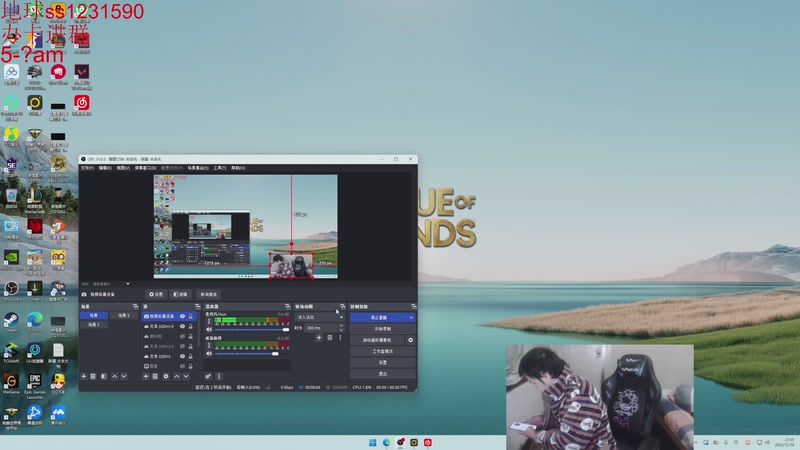Increase transition duration with stepper arrow
The image size is (800, 450).
click(x=341, y=326)
